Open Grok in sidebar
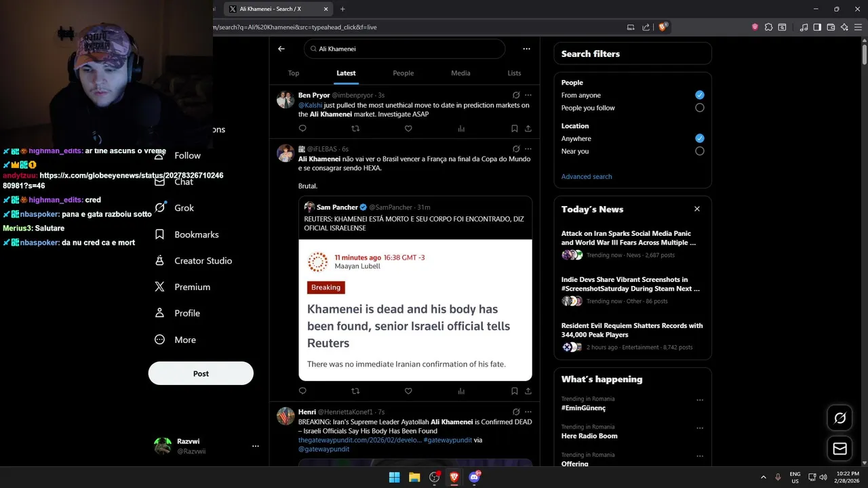 [175, 208]
